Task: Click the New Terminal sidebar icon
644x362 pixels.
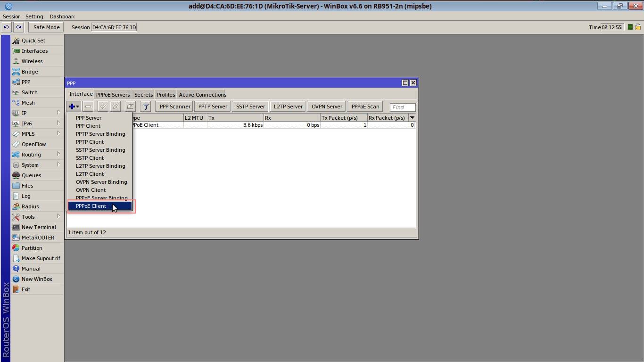Action: [16, 227]
